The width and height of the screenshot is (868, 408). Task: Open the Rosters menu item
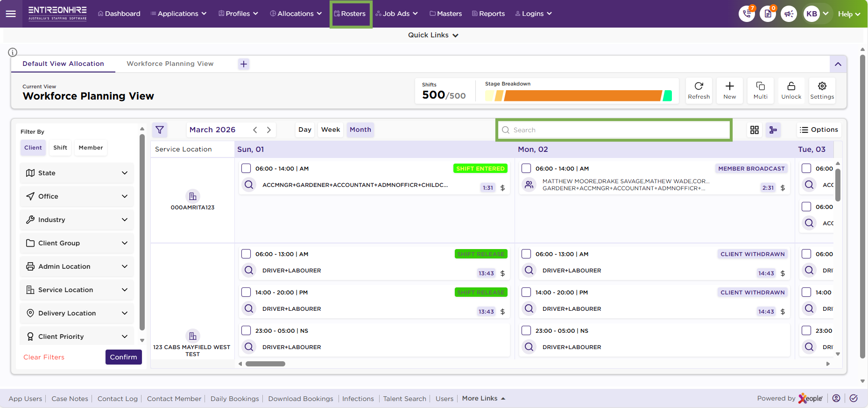click(x=351, y=14)
